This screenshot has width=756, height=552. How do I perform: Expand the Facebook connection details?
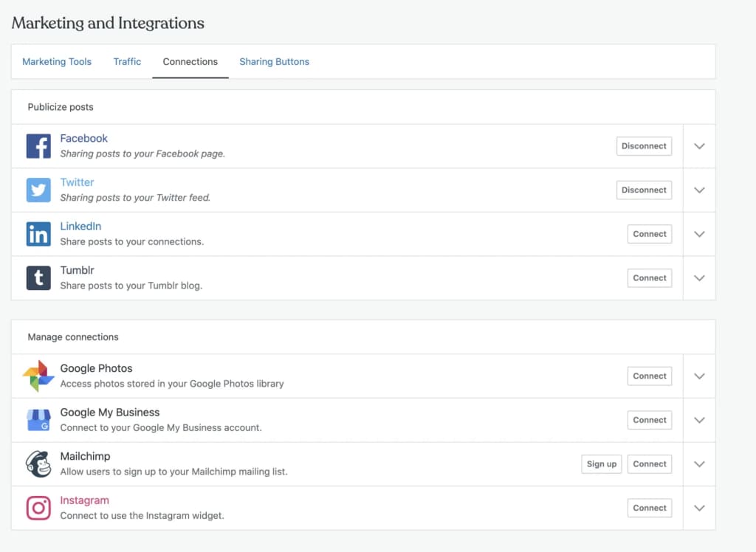coord(698,145)
